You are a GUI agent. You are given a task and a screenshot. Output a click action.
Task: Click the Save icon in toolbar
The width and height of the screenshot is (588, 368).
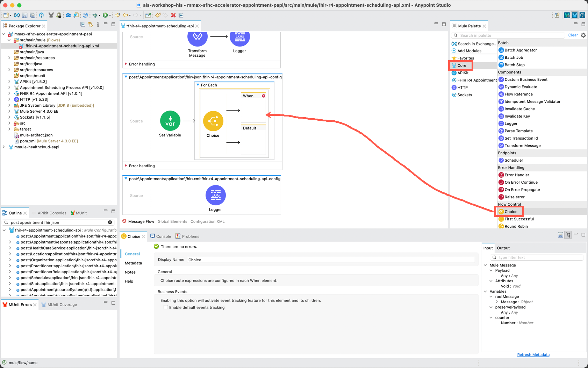24,15
